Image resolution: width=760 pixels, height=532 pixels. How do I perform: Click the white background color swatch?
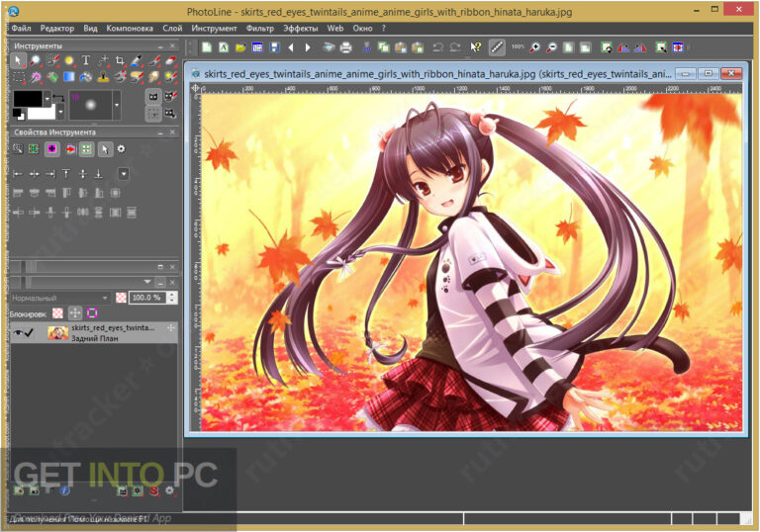(42, 113)
